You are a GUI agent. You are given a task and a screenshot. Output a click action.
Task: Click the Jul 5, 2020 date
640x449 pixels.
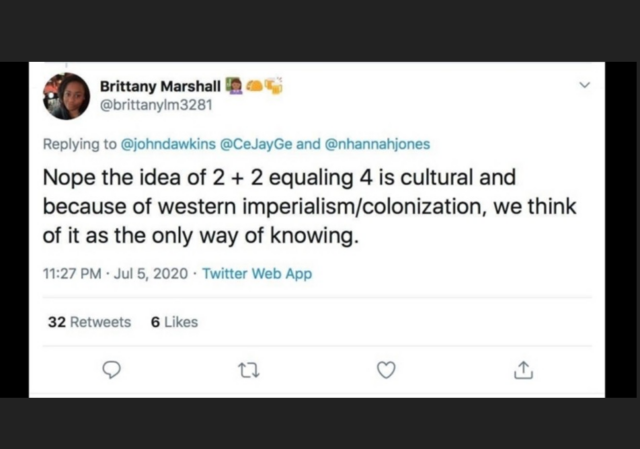(x=151, y=273)
